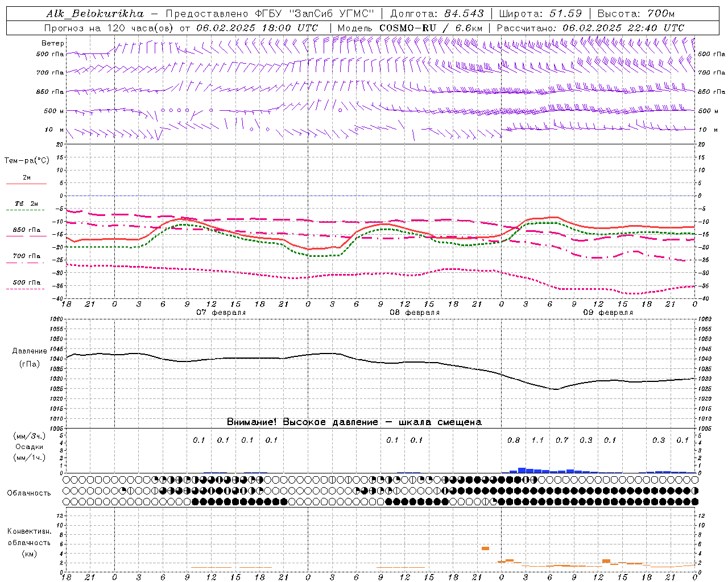728x582 pixels.
Task: Click the precipitation value '1.1'
Action: click(537, 440)
